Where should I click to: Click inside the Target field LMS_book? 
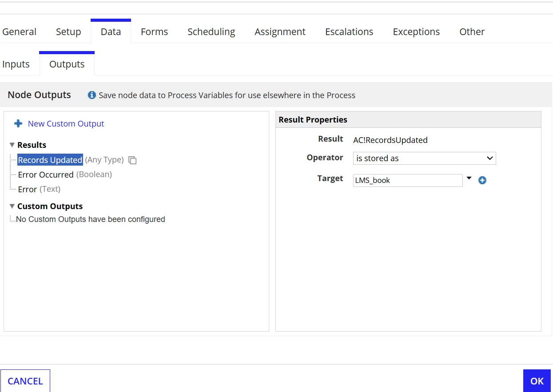click(408, 180)
